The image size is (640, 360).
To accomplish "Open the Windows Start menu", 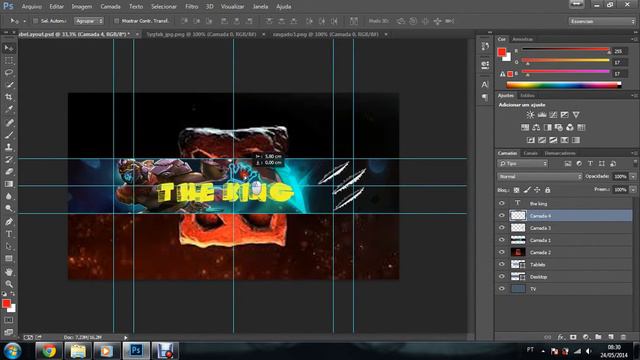I will (12, 351).
